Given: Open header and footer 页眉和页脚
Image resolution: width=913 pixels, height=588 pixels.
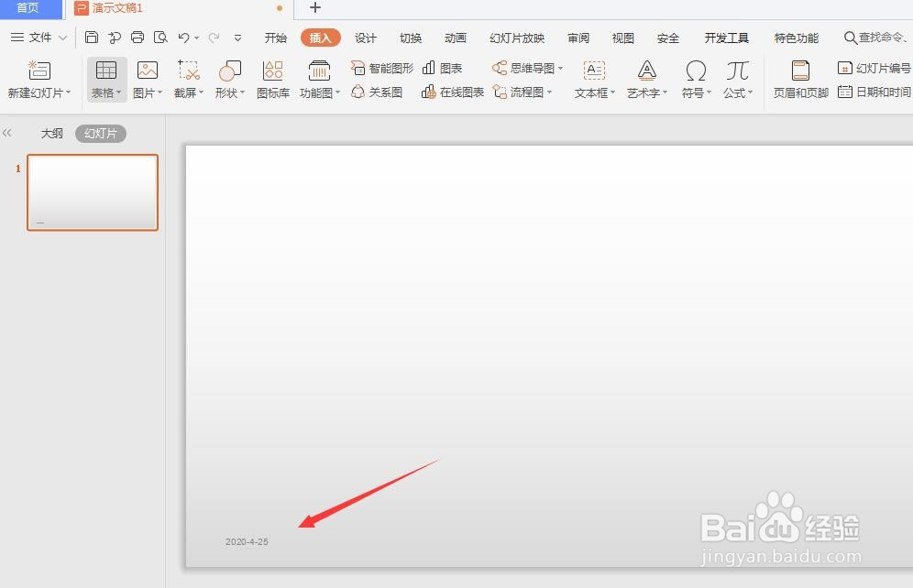Looking at the screenshot, I should 800,78.
